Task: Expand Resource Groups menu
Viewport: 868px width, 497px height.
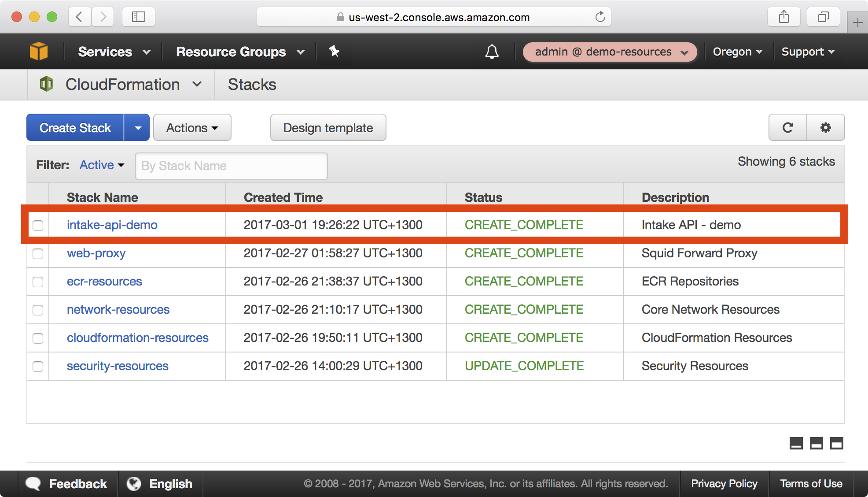Action: point(240,52)
